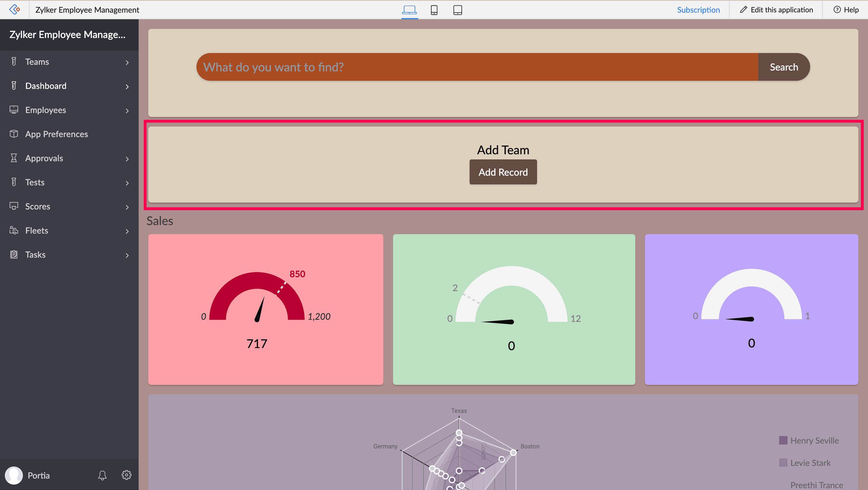Expand the Employees section chevron
Viewport: 868px width, 490px height.
[x=127, y=111]
